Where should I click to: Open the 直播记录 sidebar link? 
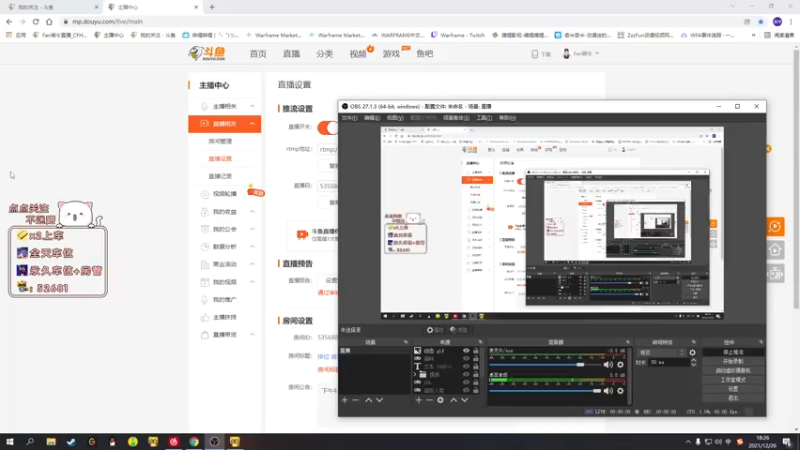pos(220,176)
